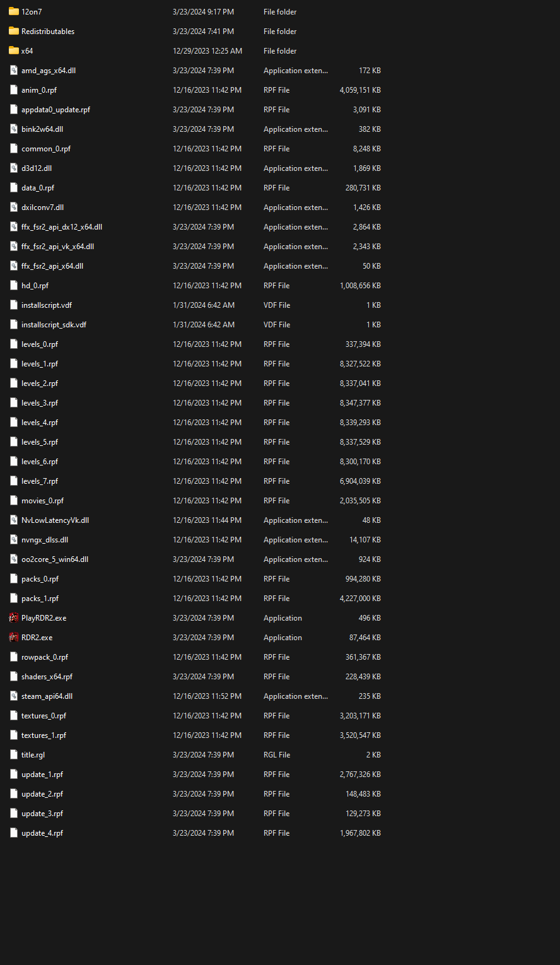Click the ffx_fsr2_api_dx12_x64.dll file icon
Viewport: 560px width, 965px height.
14,226
